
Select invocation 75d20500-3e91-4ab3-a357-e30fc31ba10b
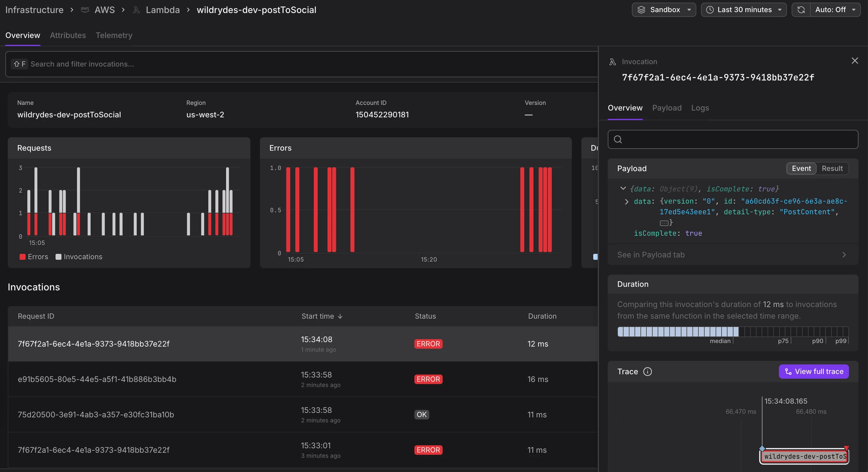pos(302,415)
